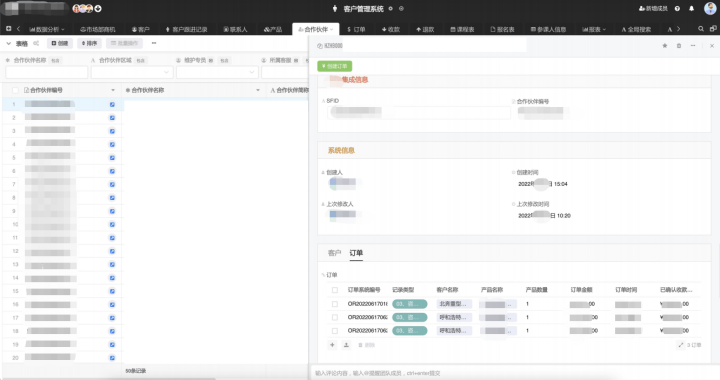Click the add-application plus icon left of tabs
720x380 pixels.
tap(8, 28)
